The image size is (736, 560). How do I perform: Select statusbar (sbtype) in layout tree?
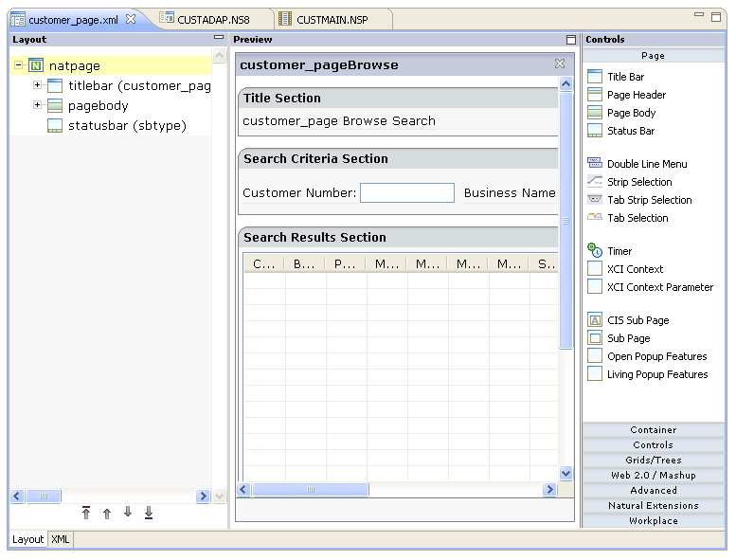(x=126, y=125)
